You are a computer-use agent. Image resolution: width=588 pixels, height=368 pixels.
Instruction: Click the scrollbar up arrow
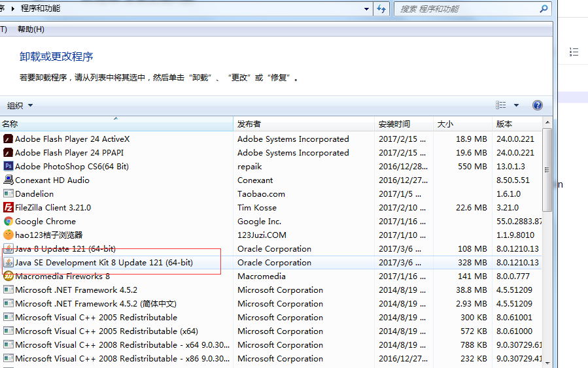[547, 122]
